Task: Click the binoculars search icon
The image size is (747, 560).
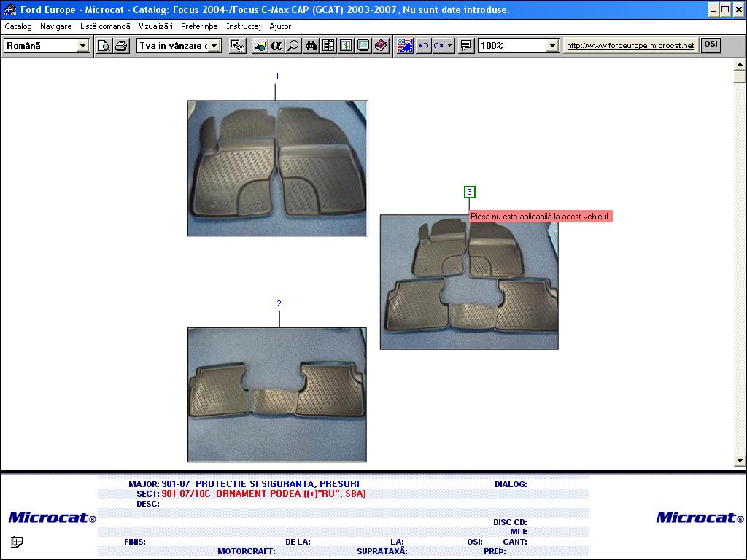Action: [x=311, y=46]
